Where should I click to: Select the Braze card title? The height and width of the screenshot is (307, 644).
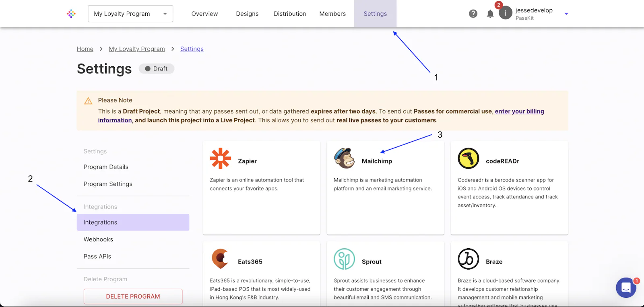(494, 262)
